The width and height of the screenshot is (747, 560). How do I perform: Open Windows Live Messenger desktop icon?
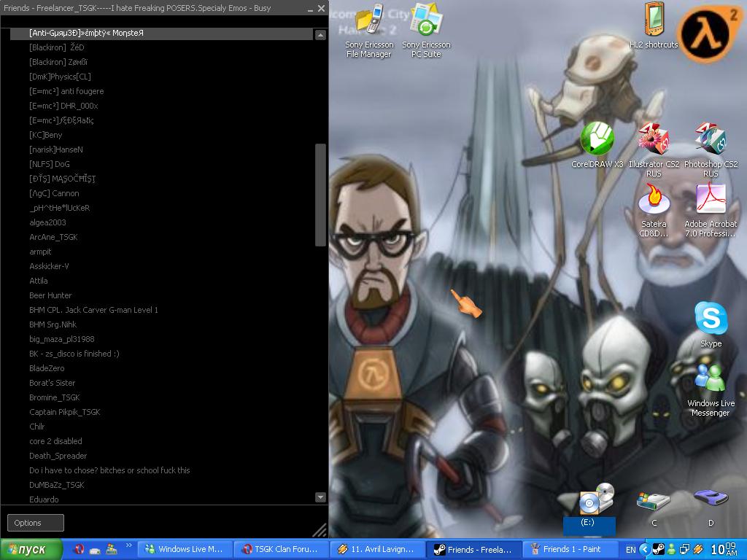[710, 379]
